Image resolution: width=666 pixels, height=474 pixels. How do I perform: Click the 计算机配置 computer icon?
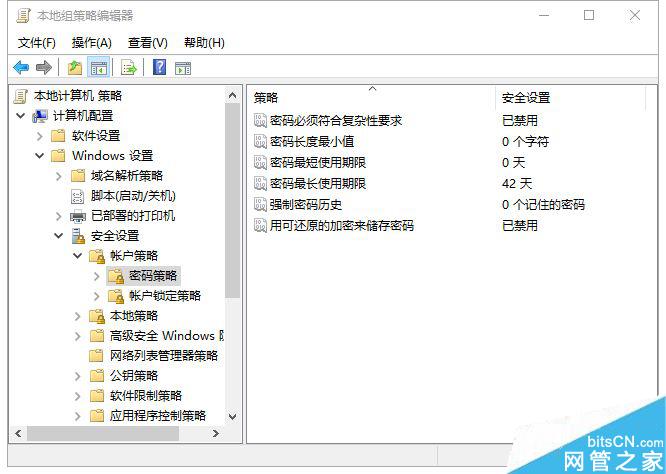(x=40, y=116)
